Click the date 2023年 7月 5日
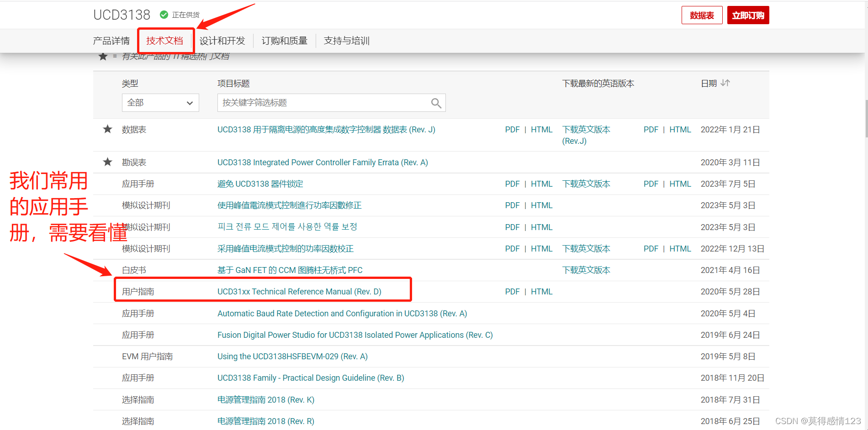Screen dimensions: 868x430 click(728, 184)
